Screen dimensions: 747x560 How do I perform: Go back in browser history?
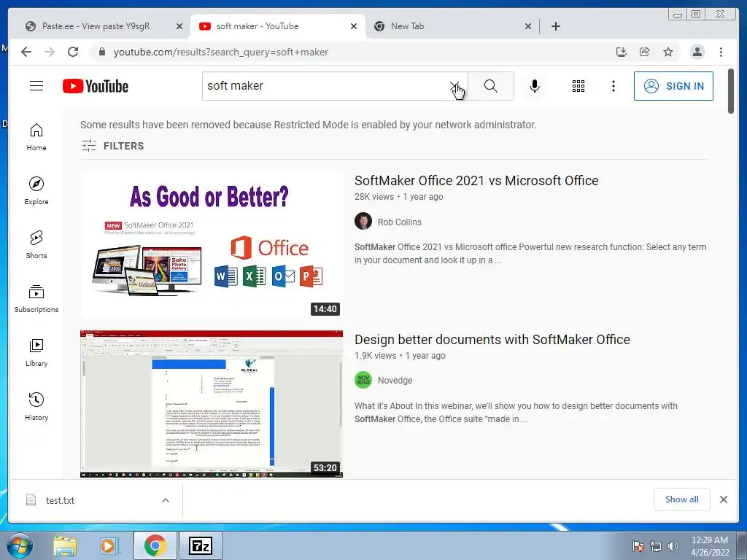(26, 52)
